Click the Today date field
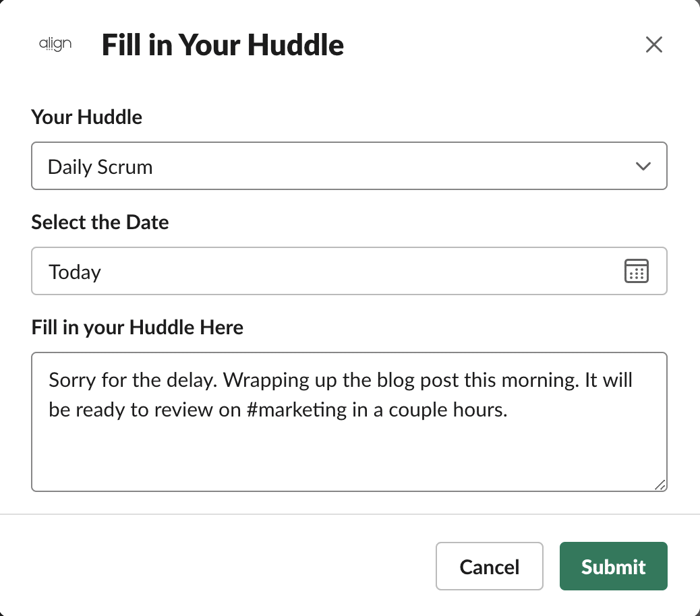This screenshot has height=616, width=700. point(324,271)
